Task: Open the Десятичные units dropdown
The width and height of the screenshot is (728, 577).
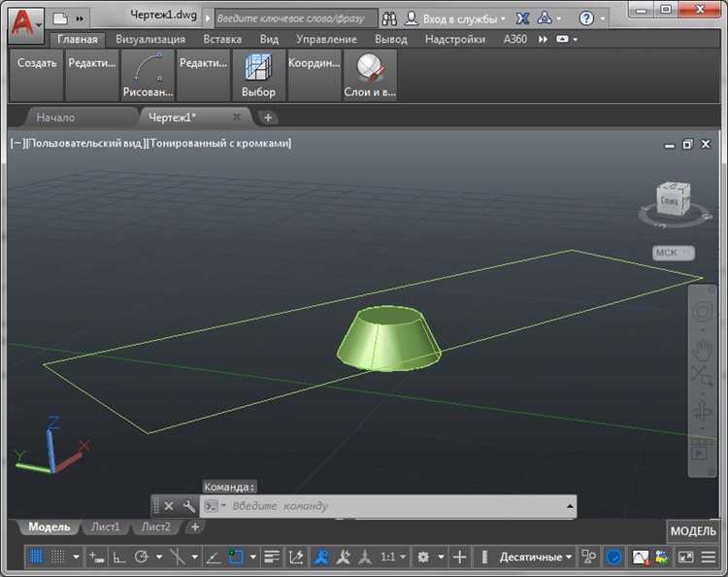Action: pos(535,557)
